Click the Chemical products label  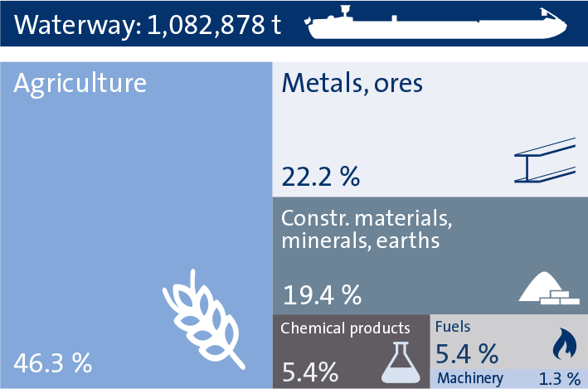tap(345, 329)
